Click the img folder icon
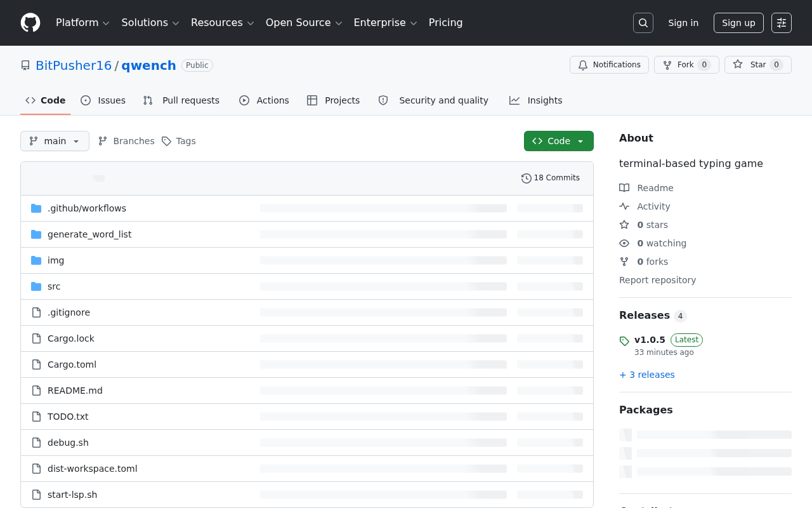The image size is (812, 508). 36,260
